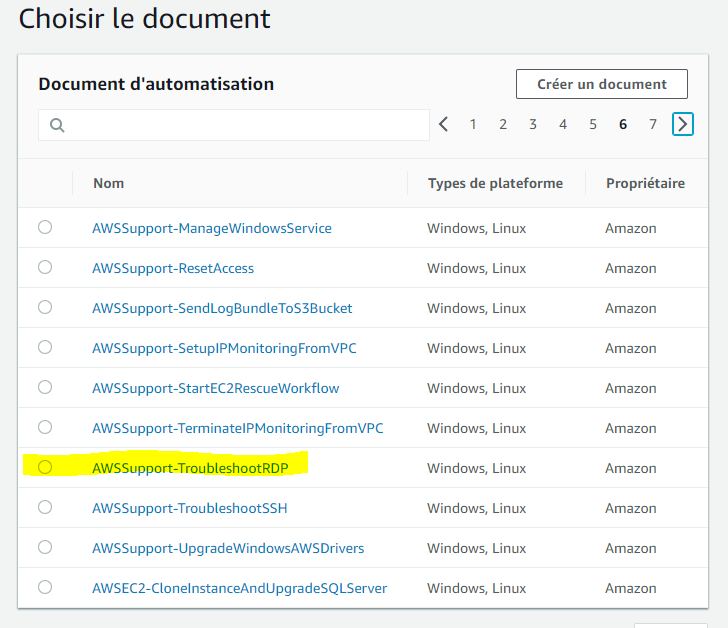Select AWSSupport-TerminateIPMonitoringFromVPC radio button

click(45, 427)
